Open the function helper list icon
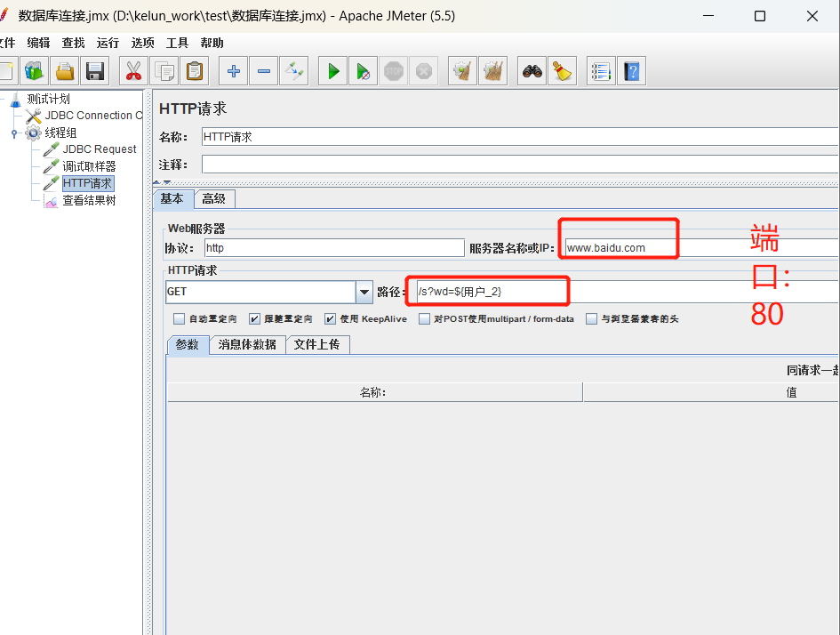 [x=601, y=71]
